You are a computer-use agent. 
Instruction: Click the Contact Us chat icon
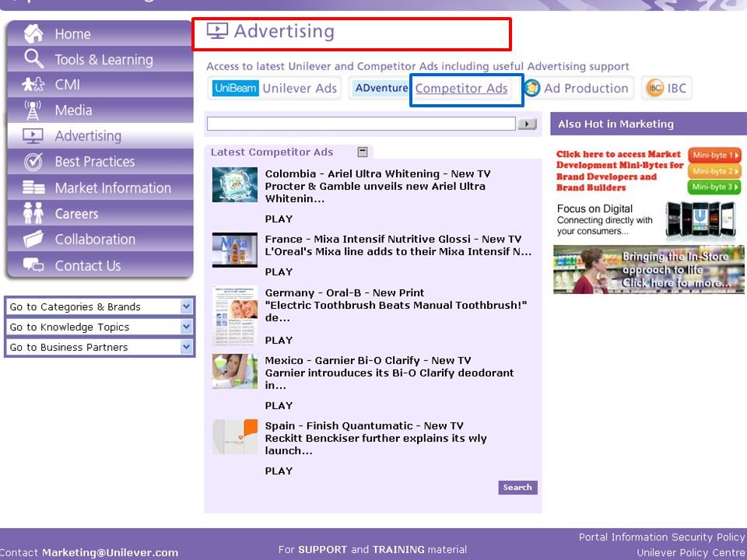(33, 264)
